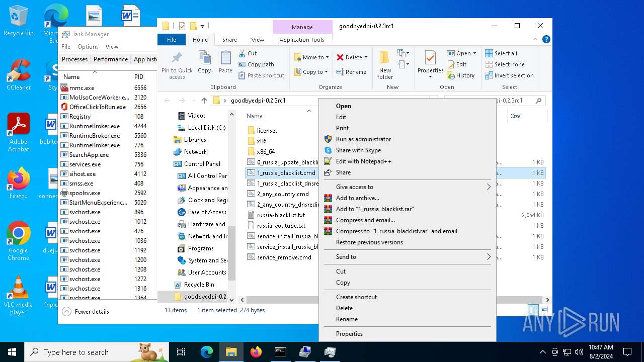The height and width of the screenshot is (362, 644).
Task: Click the taskbar search box
Action: coord(97,352)
